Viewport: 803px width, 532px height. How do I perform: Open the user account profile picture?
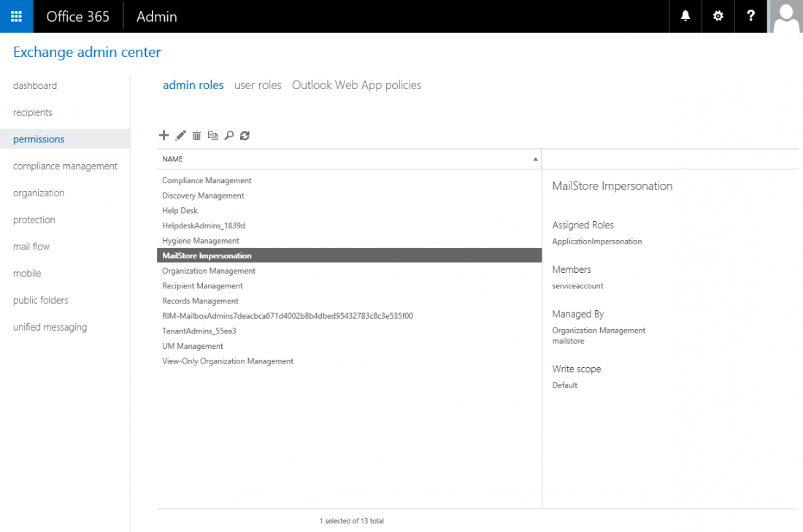coord(785,16)
